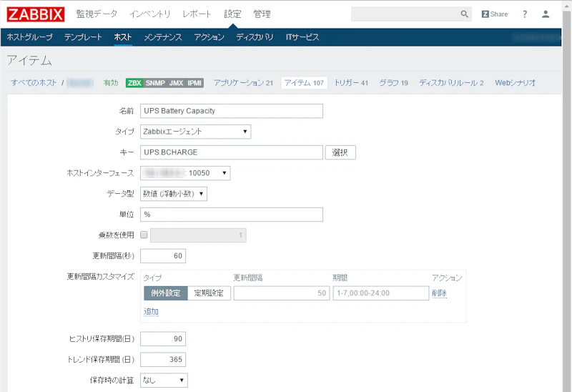The image size is (572, 392).
Task: Click the IPMI availability badge
Action: pyautogui.click(x=194, y=83)
